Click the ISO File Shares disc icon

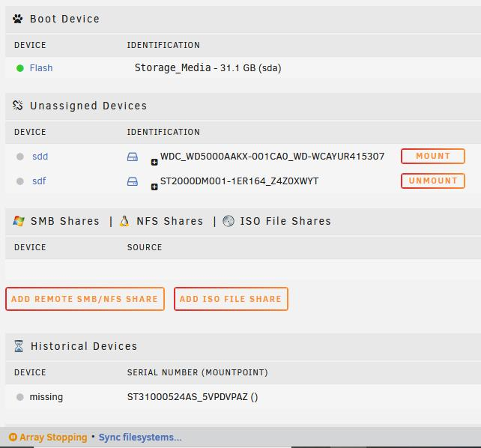point(229,221)
